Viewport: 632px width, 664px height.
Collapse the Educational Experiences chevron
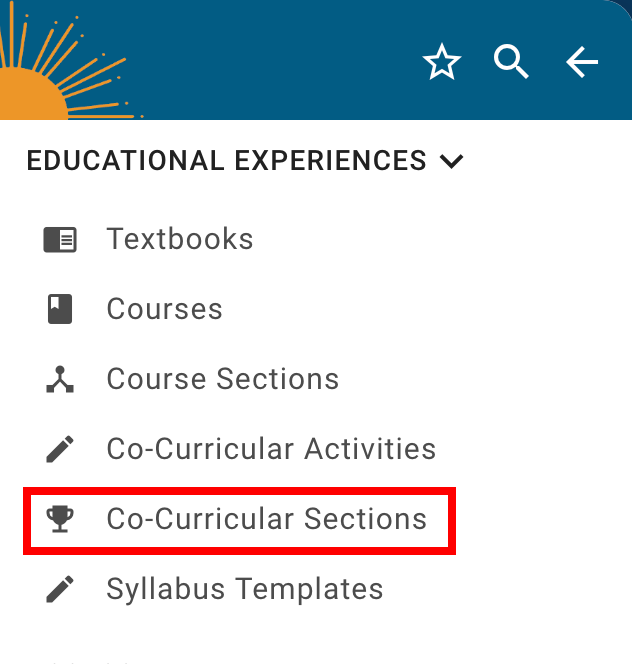(452, 161)
